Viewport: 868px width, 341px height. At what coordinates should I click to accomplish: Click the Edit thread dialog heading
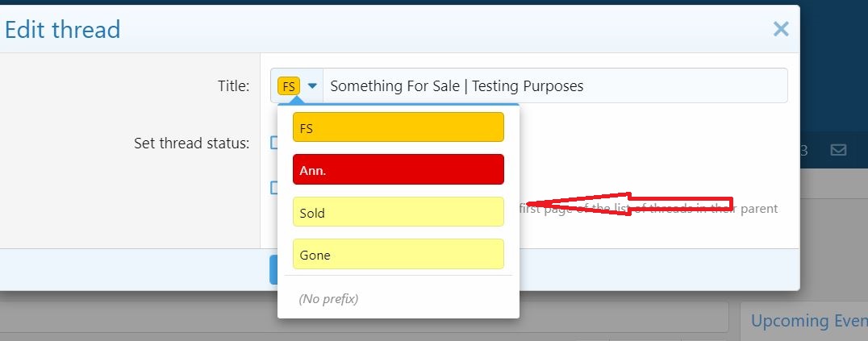[62, 31]
